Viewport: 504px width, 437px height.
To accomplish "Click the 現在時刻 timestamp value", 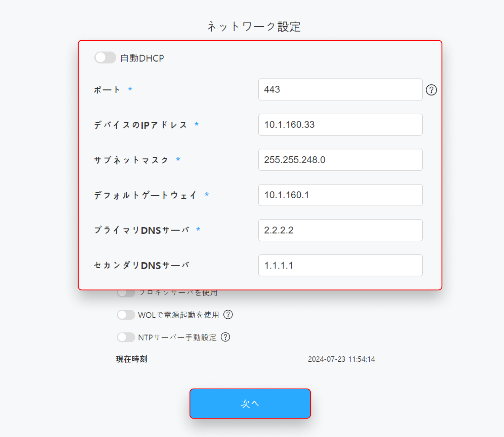I will pyautogui.click(x=341, y=359).
